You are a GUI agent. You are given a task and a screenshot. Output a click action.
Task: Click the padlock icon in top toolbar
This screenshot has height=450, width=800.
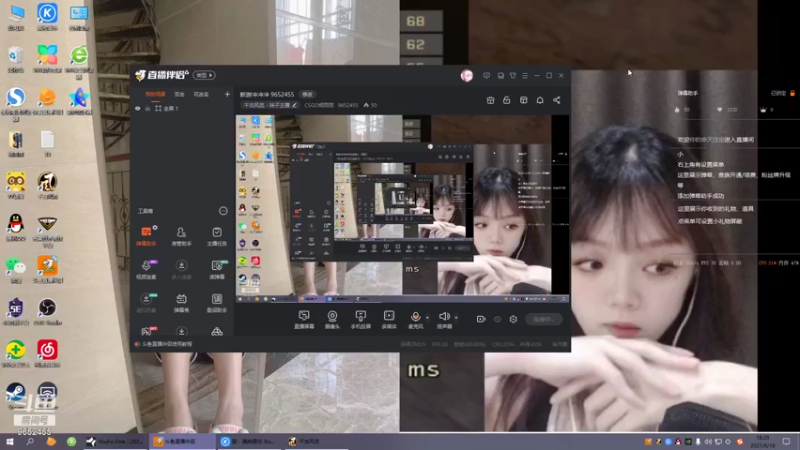507,100
